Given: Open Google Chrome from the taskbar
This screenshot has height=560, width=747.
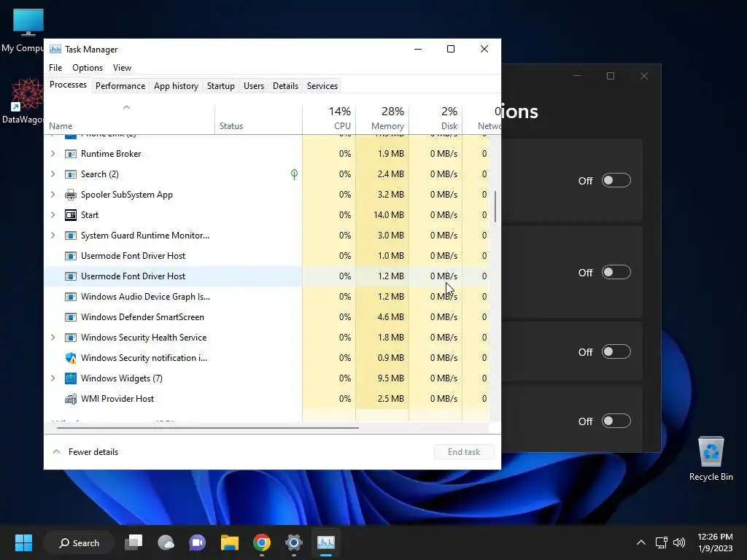Looking at the screenshot, I should (262, 542).
